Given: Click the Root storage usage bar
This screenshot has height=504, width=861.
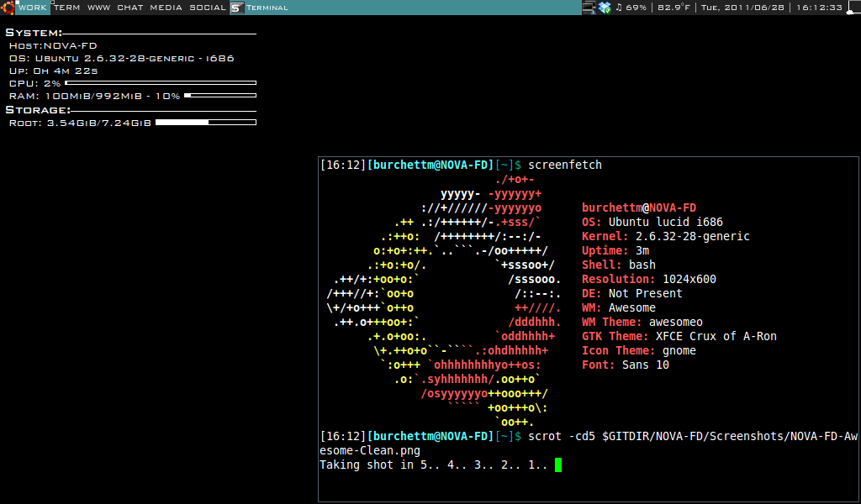Looking at the screenshot, I should click(206, 123).
